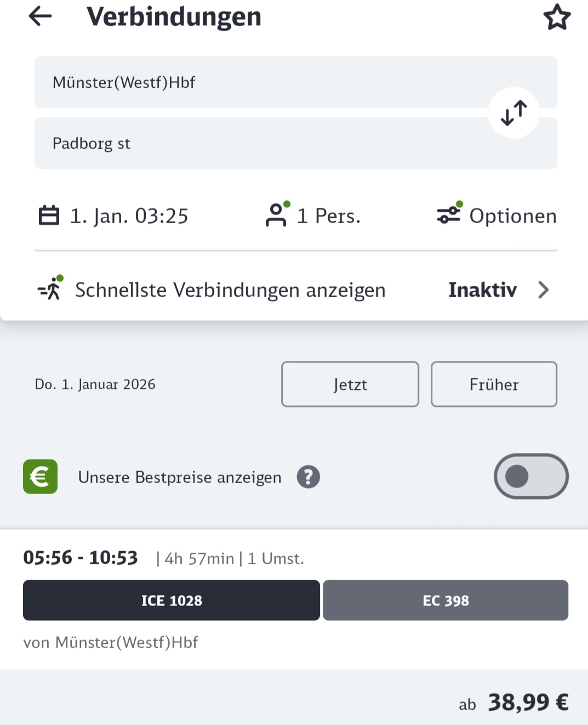Open the Inaktiv status setting

pos(482,290)
